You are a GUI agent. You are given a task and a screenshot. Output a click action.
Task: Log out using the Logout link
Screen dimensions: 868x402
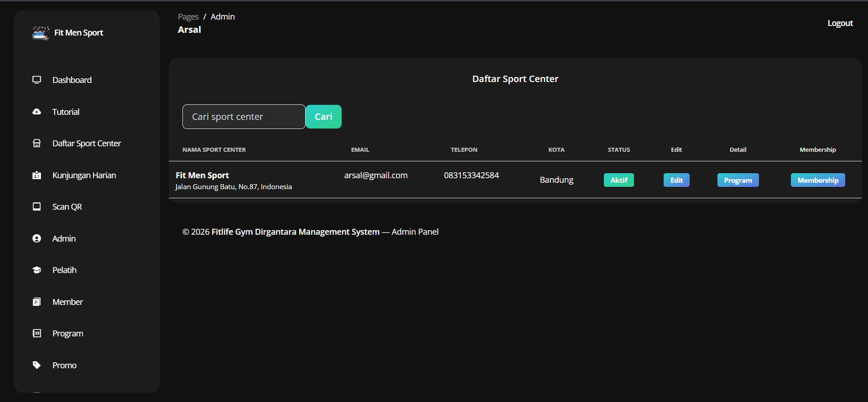(x=840, y=23)
